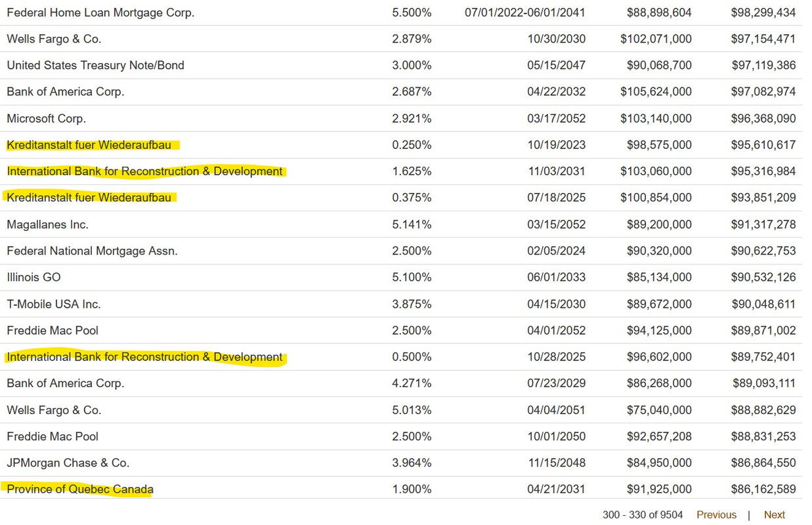Select the Federal National Mortgage Assn. name

[92, 251]
